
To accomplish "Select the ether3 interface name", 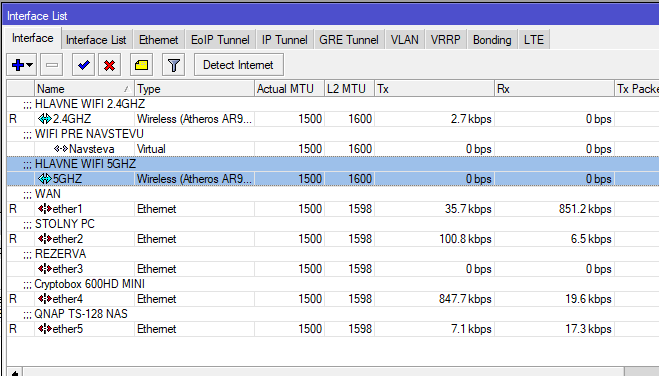I will (x=68, y=269).
